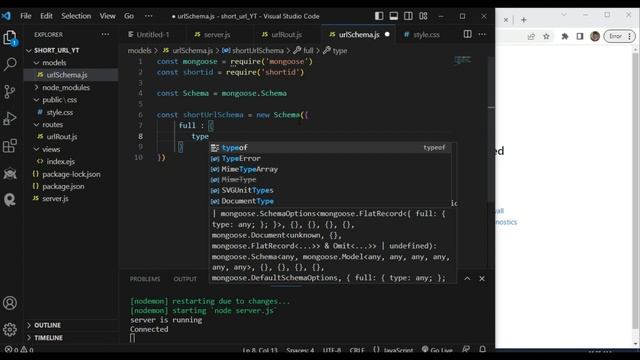Viewport: 640px width, 360px height.
Task: Open a new tab in the browser window
Action: [x=524, y=20]
